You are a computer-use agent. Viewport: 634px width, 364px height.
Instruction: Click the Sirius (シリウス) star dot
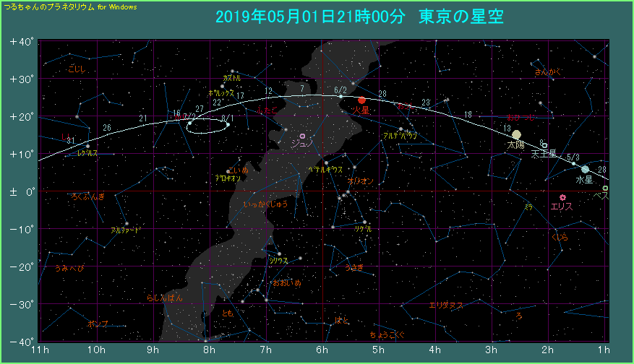[x=280, y=253]
